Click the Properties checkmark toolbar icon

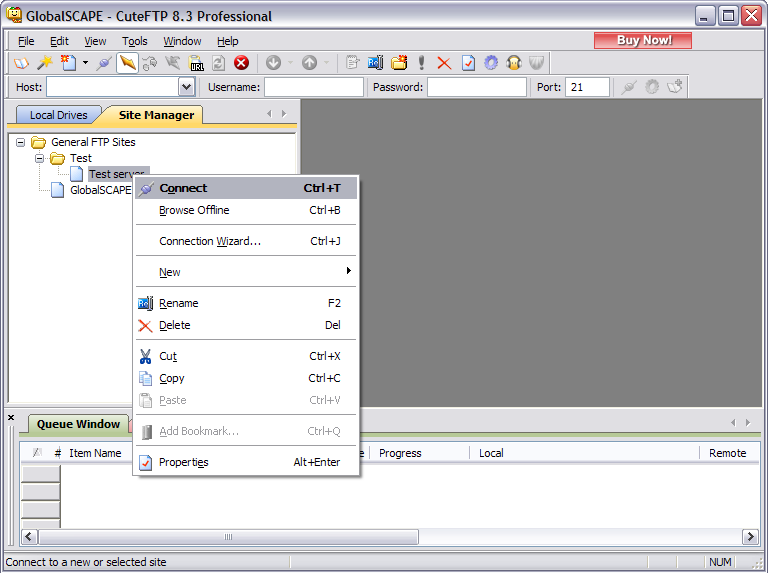click(468, 63)
